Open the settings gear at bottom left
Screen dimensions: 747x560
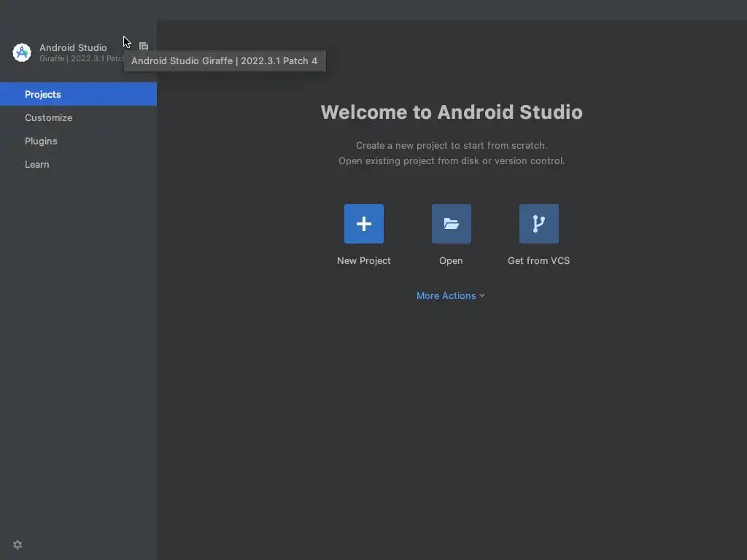(18, 545)
